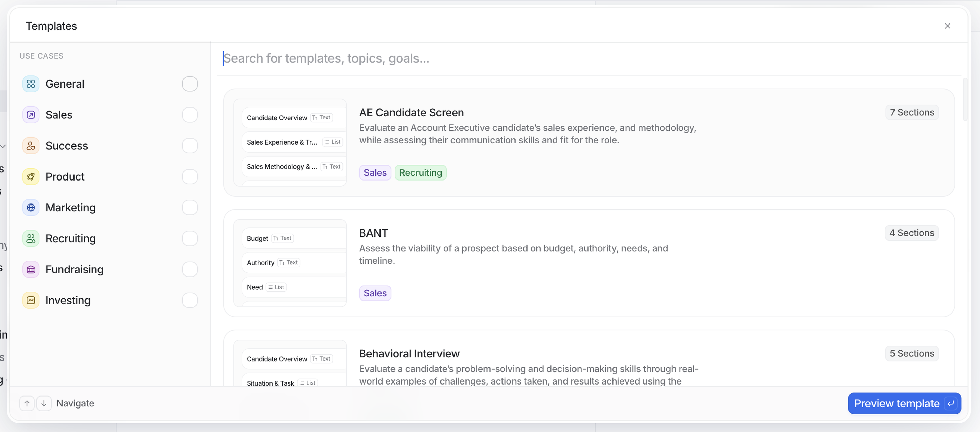Click the Investing chart icon
Image resolution: width=980 pixels, height=432 pixels.
(31, 300)
